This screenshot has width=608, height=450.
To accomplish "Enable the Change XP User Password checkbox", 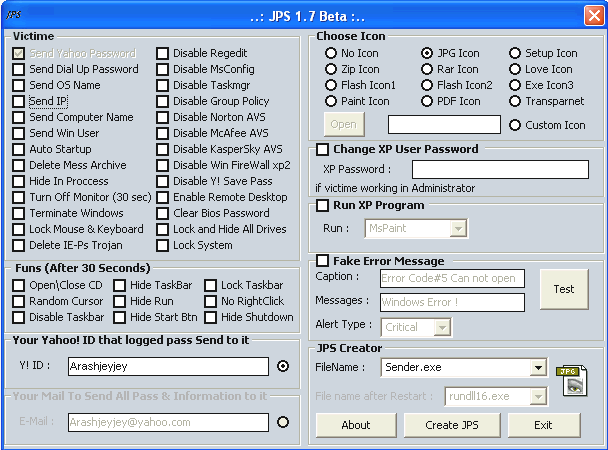I will [322, 149].
